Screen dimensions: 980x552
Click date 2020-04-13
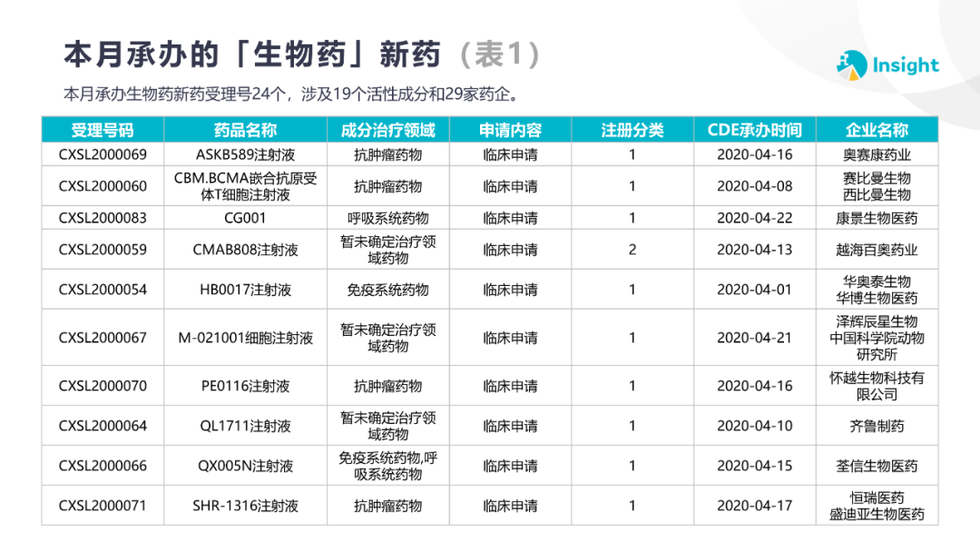754,250
